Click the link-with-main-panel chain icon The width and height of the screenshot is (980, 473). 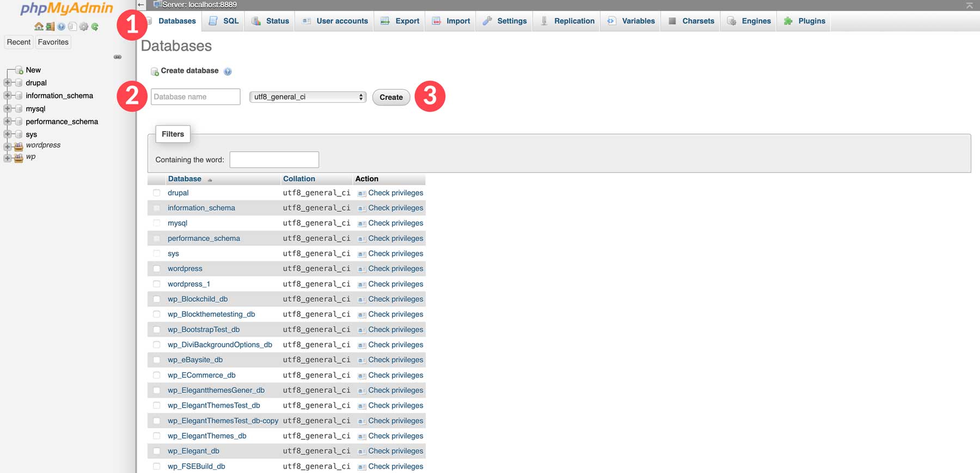click(x=118, y=57)
